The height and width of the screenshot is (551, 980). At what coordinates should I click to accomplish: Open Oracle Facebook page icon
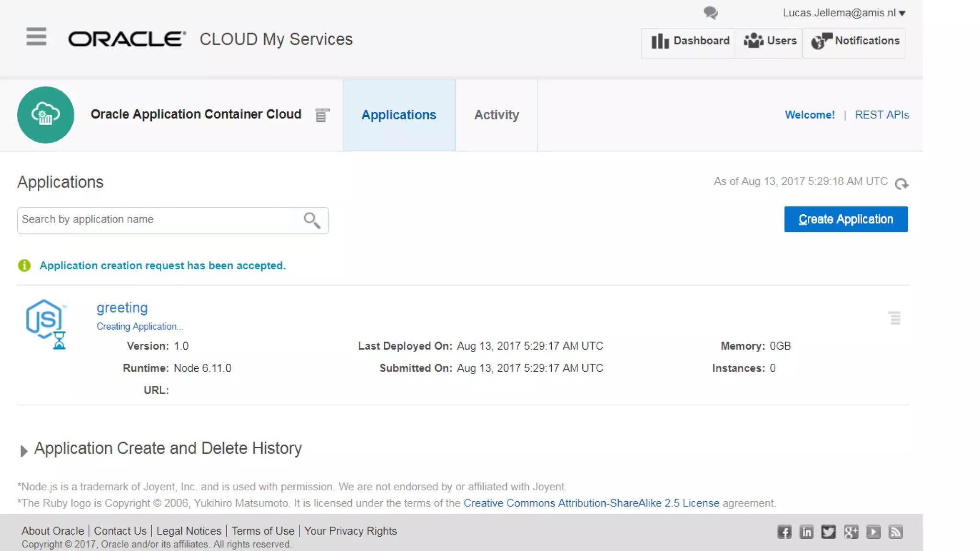[784, 532]
